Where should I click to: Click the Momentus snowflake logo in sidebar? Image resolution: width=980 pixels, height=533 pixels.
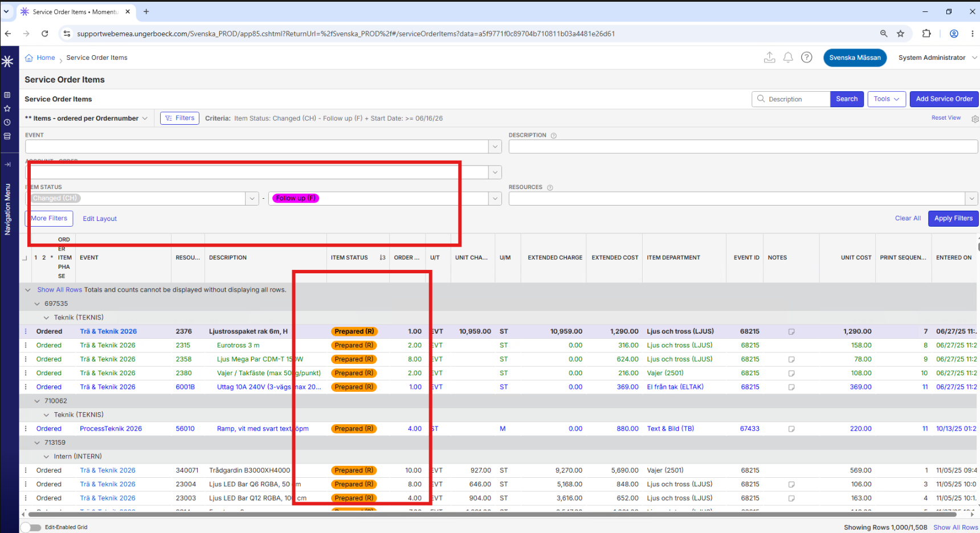(x=7, y=61)
